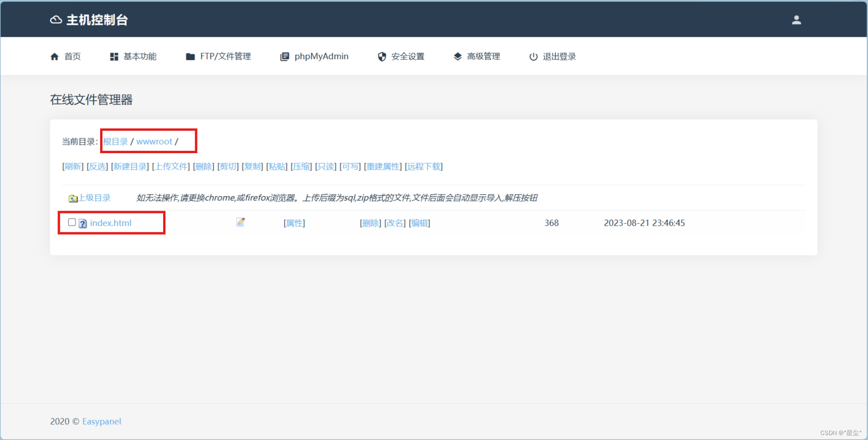Click the [新建目录] new folder link
The image size is (868, 440).
(x=130, y=167)
